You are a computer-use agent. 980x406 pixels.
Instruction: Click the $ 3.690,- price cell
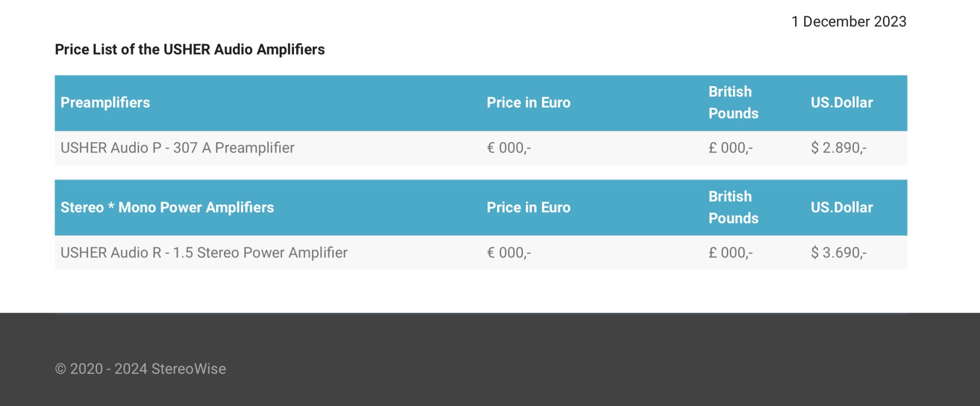pos(839,252)
